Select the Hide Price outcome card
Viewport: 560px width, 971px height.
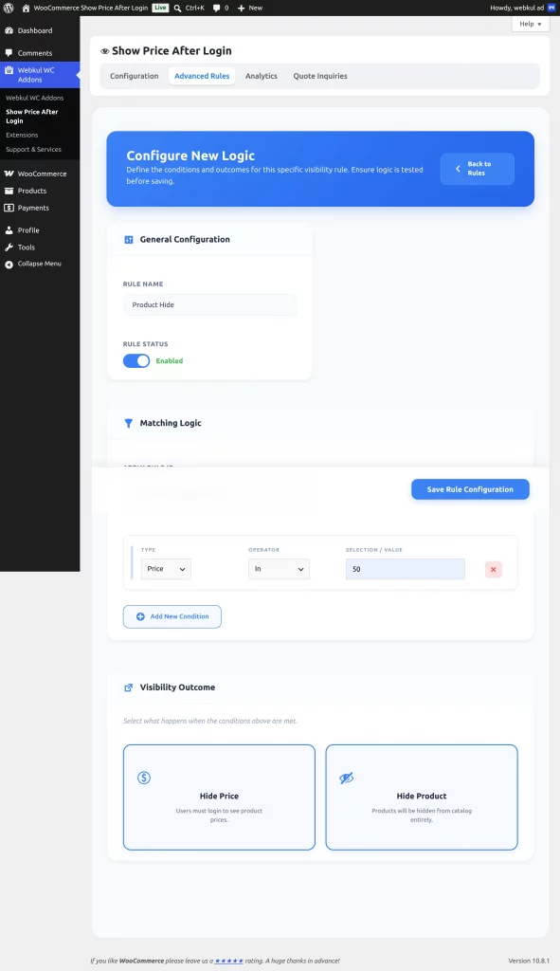pos(219,797)
